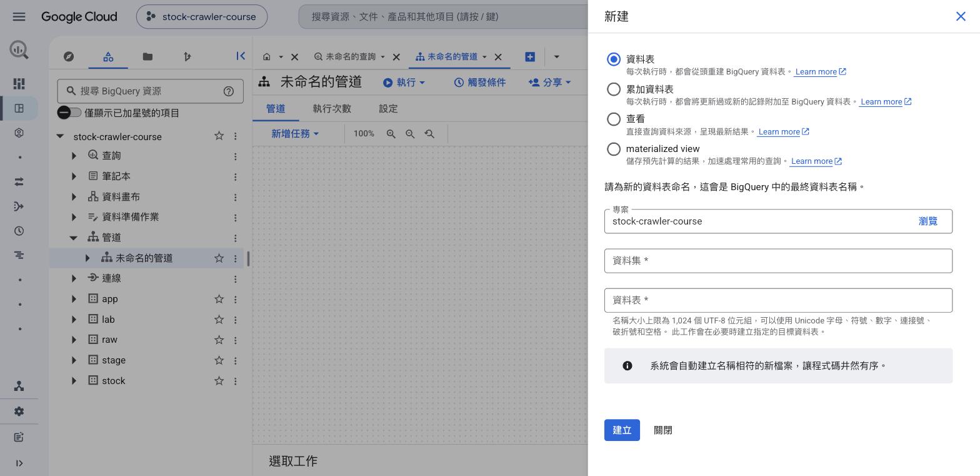
Task: Star the 未命名的管道 tree item
Action: [219, 258]
